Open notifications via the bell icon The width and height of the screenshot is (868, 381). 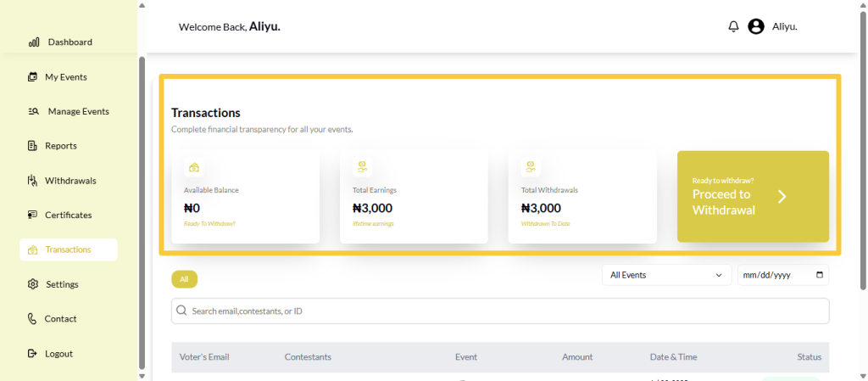(x=733, y=27)
